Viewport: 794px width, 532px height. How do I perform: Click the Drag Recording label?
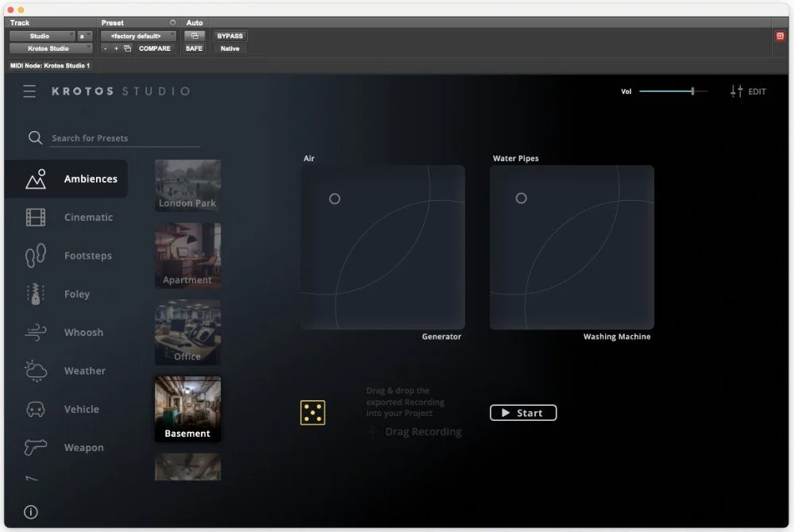pos(423,432)
